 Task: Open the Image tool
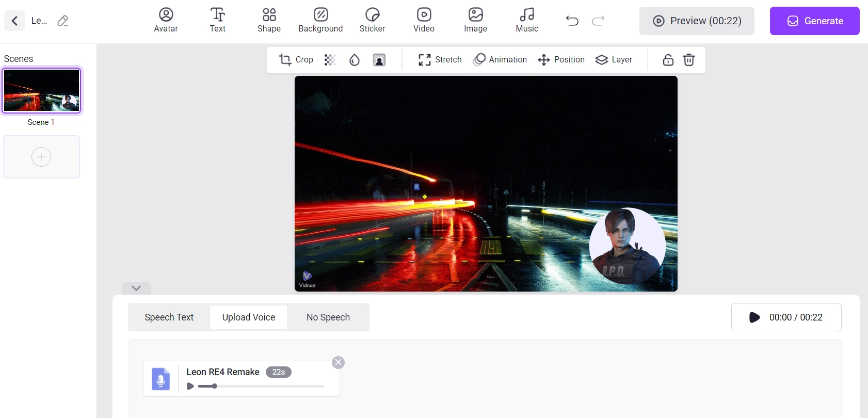[x=475, y=21]
